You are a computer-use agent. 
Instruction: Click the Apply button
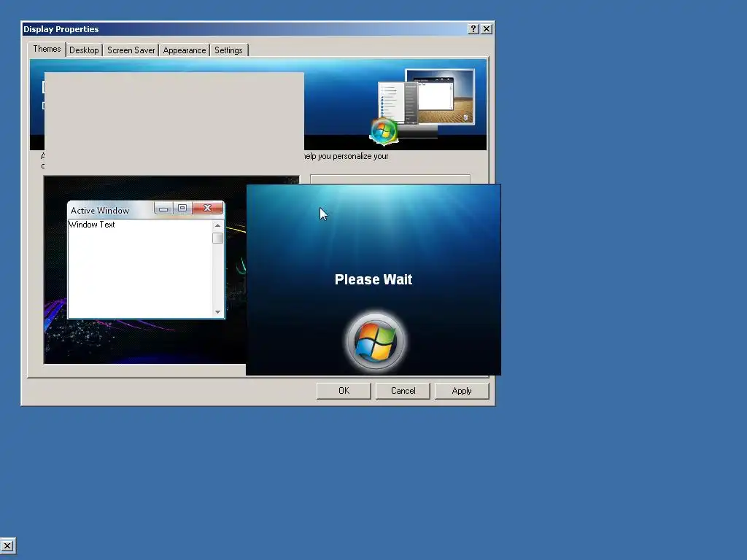point(462,391)
